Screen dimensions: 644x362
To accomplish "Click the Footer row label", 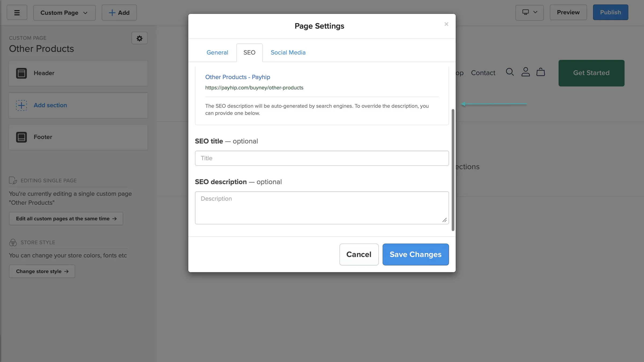I will pos(43,137).
